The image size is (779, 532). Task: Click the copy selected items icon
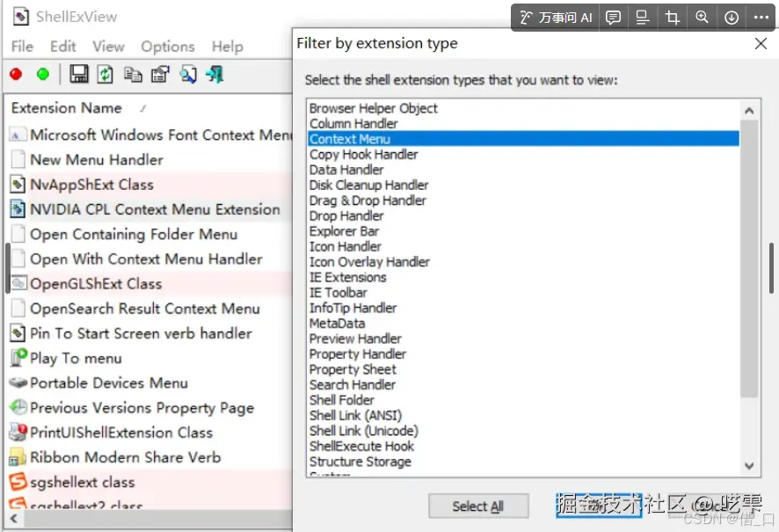coord(133,75)
